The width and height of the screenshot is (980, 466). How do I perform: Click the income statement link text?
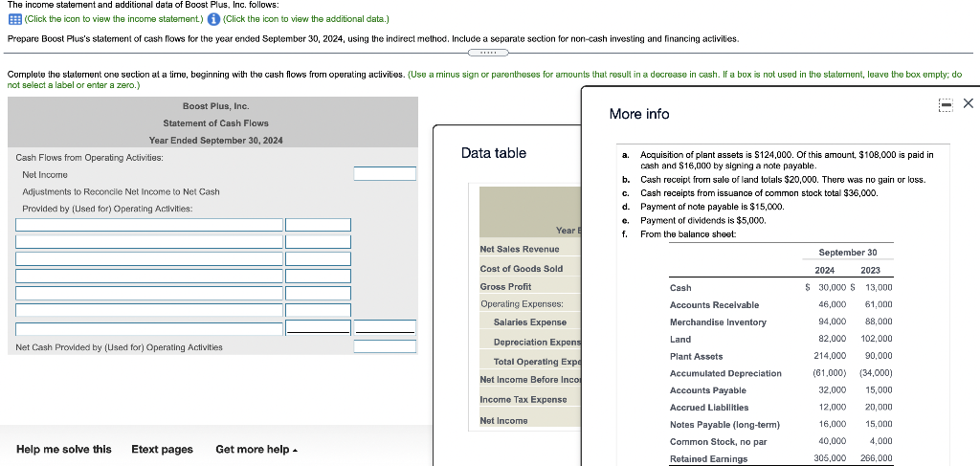112,19
